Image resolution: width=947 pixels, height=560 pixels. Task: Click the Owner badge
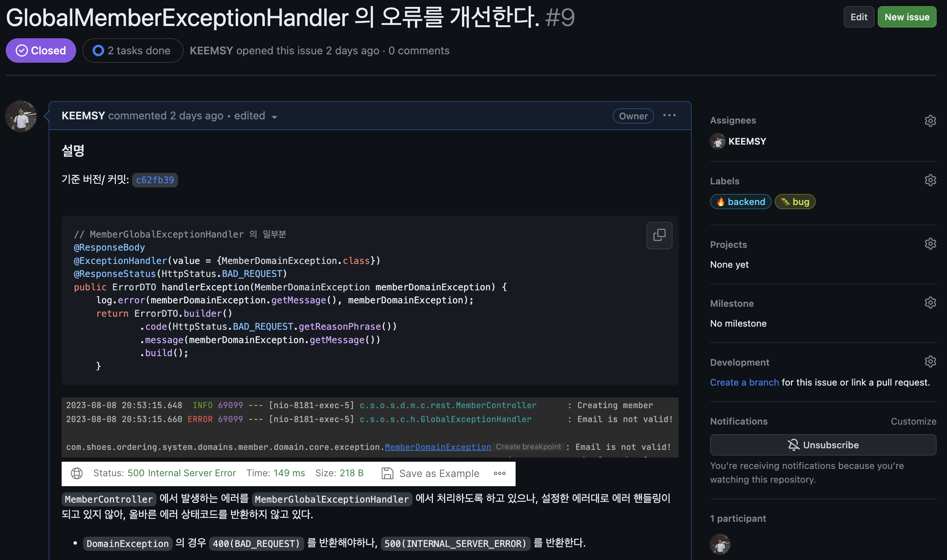click(x=633, y=116)
